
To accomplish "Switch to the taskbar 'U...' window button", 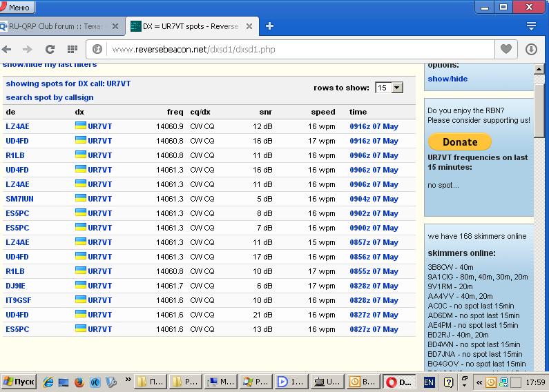I will coord(327,382).
